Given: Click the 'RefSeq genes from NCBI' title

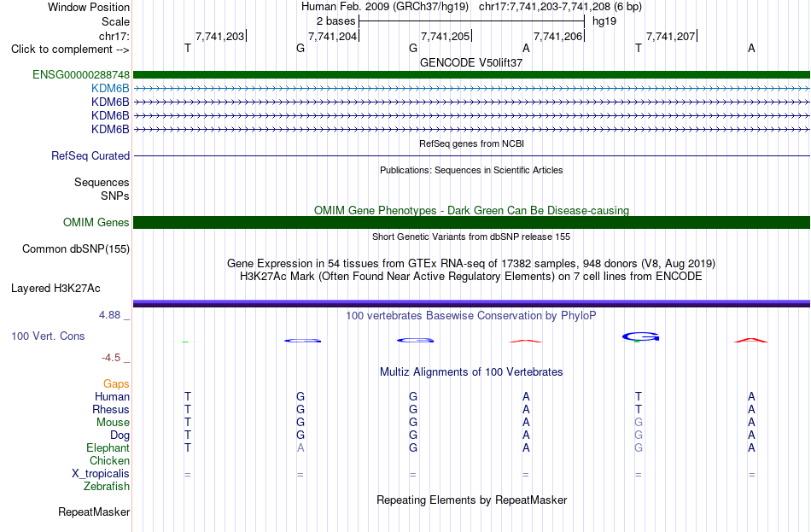Looking at the screenshot, I should (471, 143).
